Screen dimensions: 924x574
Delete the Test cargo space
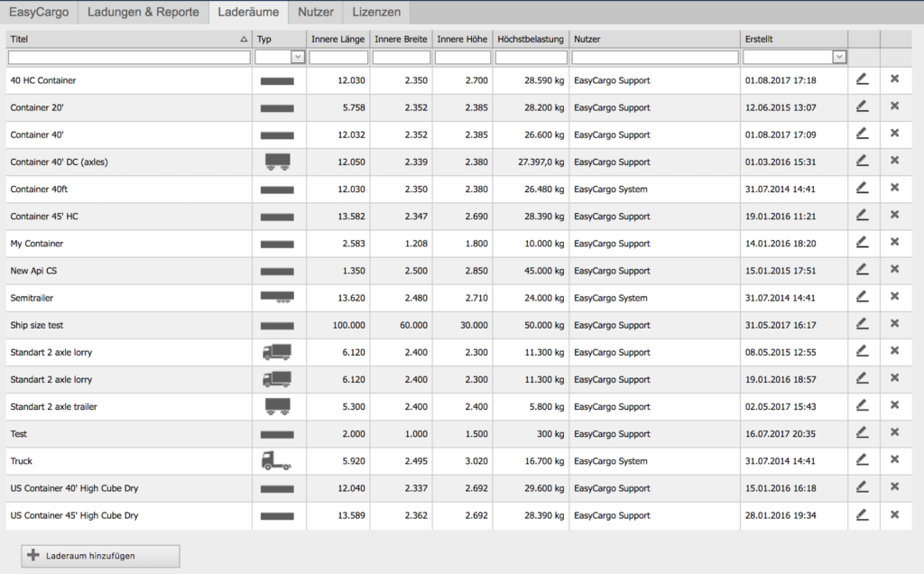894,432
